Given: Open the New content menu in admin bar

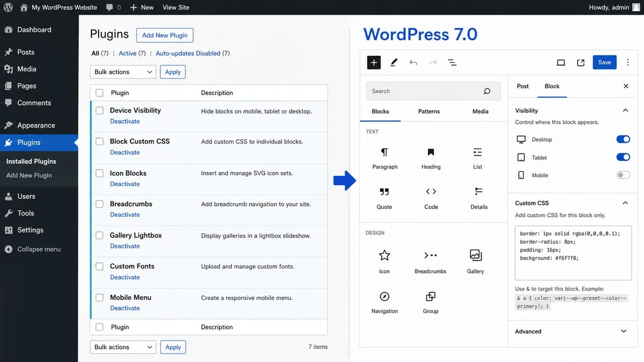Looking at the screenshot, I should click(142, 8).
